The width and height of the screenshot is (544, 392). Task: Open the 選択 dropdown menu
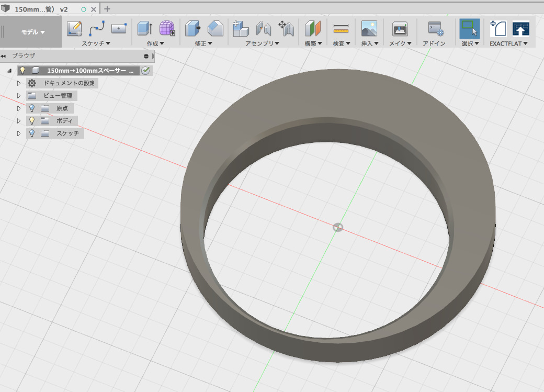(470, 43)
